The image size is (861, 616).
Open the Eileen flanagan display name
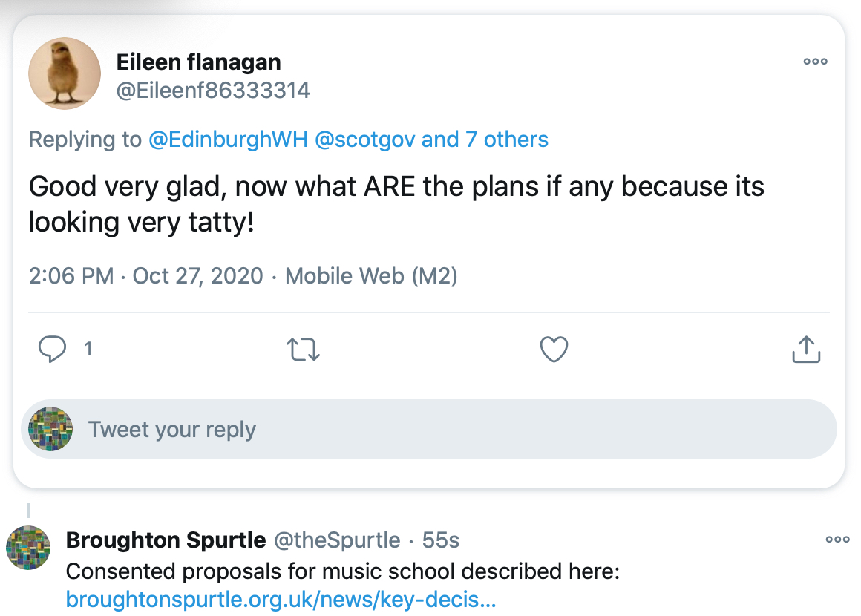point(198,62)
